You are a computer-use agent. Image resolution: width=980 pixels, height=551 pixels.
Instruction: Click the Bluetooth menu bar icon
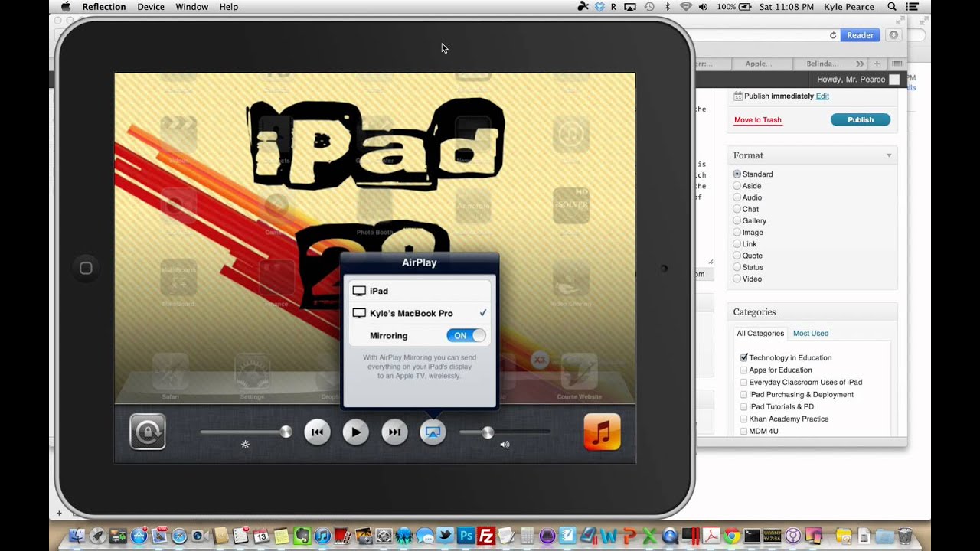tap(667, 7)
